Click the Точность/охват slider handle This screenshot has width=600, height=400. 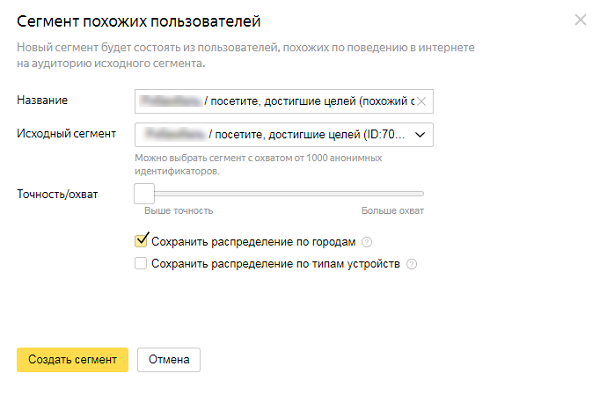tap(144, 193)
